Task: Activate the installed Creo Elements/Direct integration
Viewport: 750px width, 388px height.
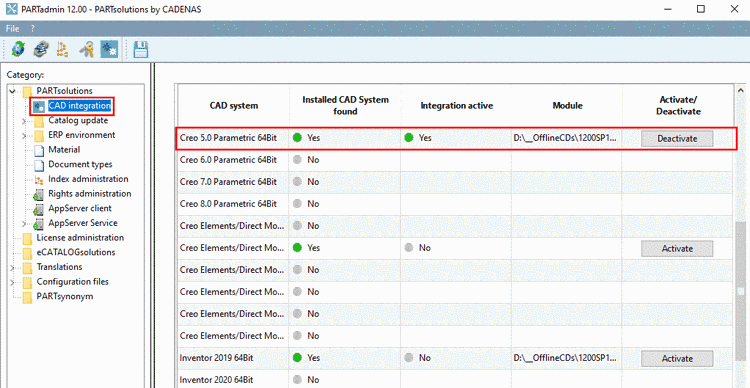Action: (x=677, y=248)
